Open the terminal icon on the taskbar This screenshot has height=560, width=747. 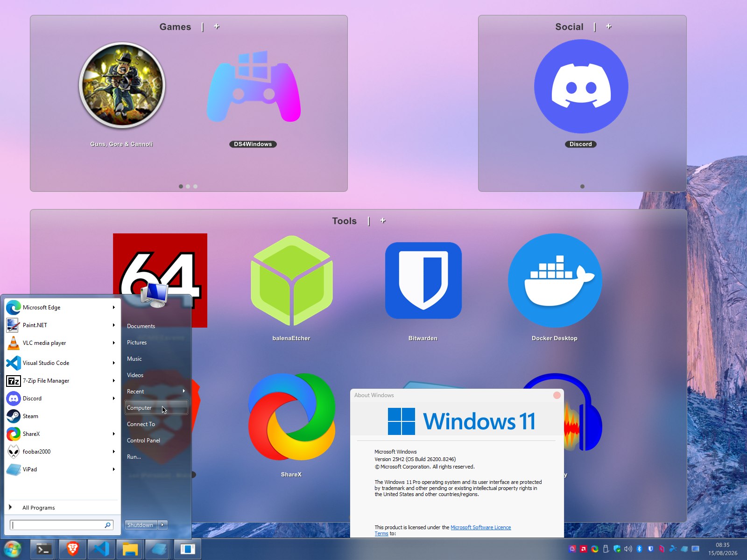[44, 549]
